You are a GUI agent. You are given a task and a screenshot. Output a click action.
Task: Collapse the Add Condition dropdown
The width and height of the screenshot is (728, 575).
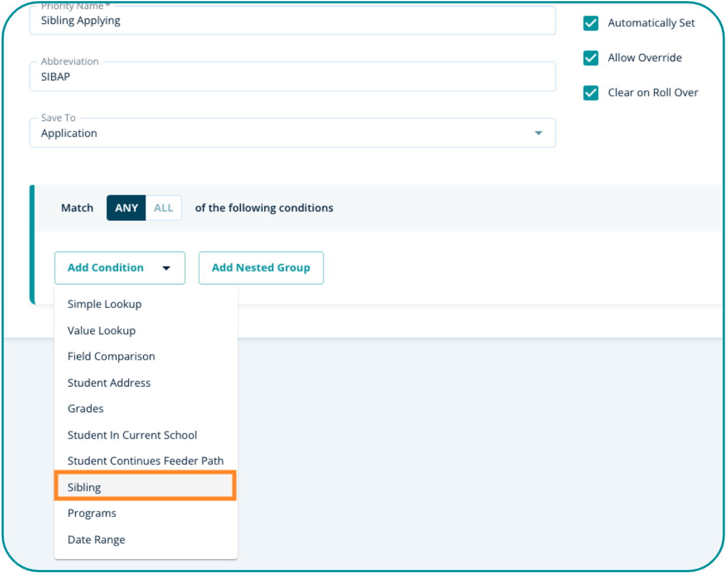coord(119,268)
